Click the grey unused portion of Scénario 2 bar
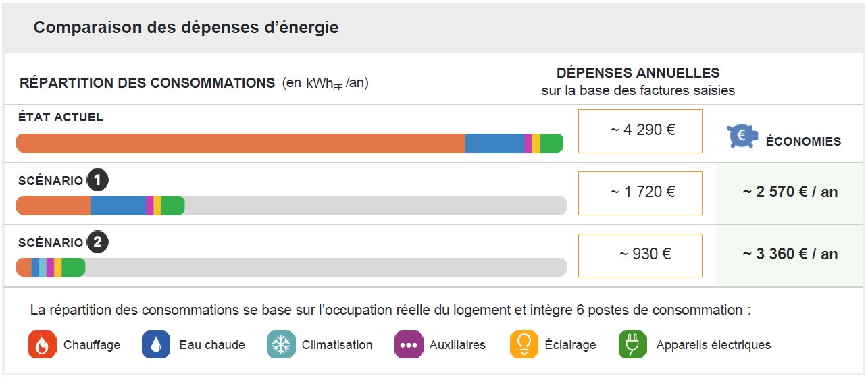Viewport: 868px width, 378px height. pyautogui.click(x=324, y=268)
